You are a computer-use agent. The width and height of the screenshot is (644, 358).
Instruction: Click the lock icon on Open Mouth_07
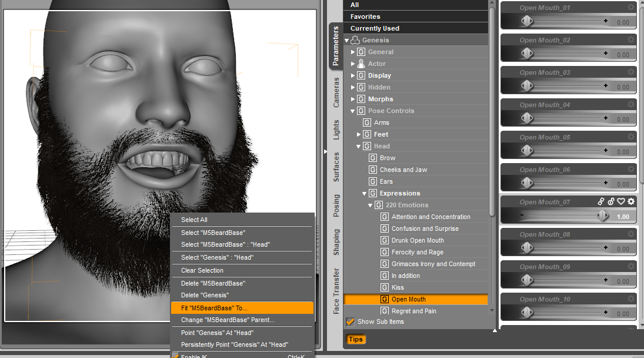point(611,201)
